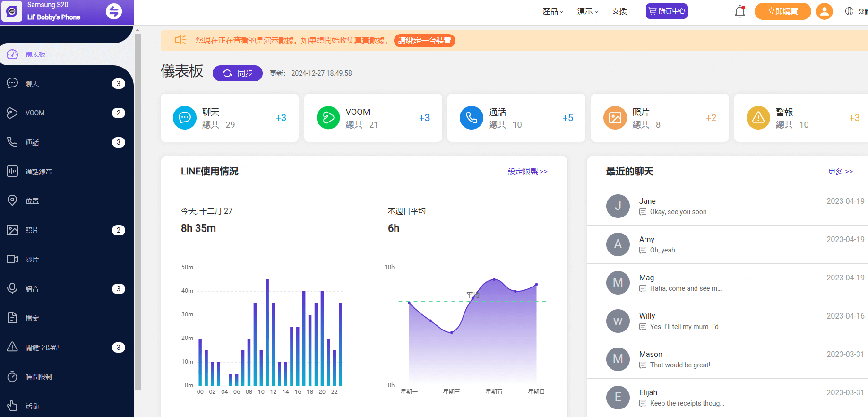Expand the 演示 demo dropdown
The image size is (868, 417).
tap(588, 11)
